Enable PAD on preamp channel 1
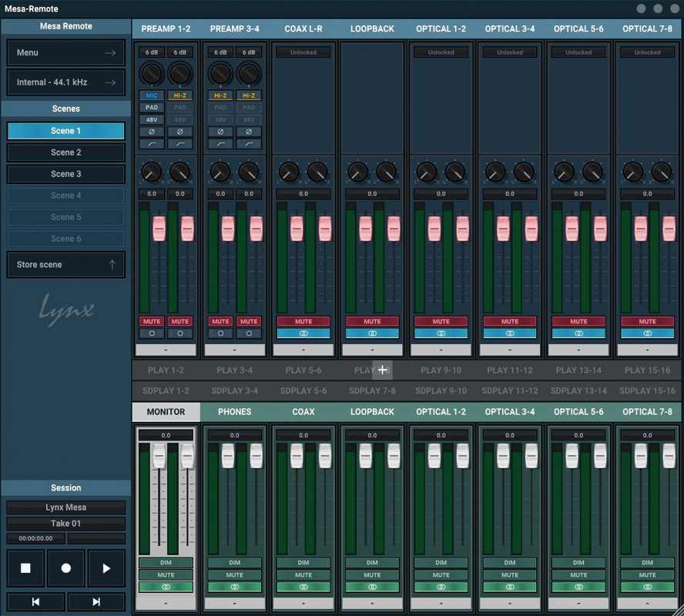Screen dimensions: 684x616 coord(152,107)
